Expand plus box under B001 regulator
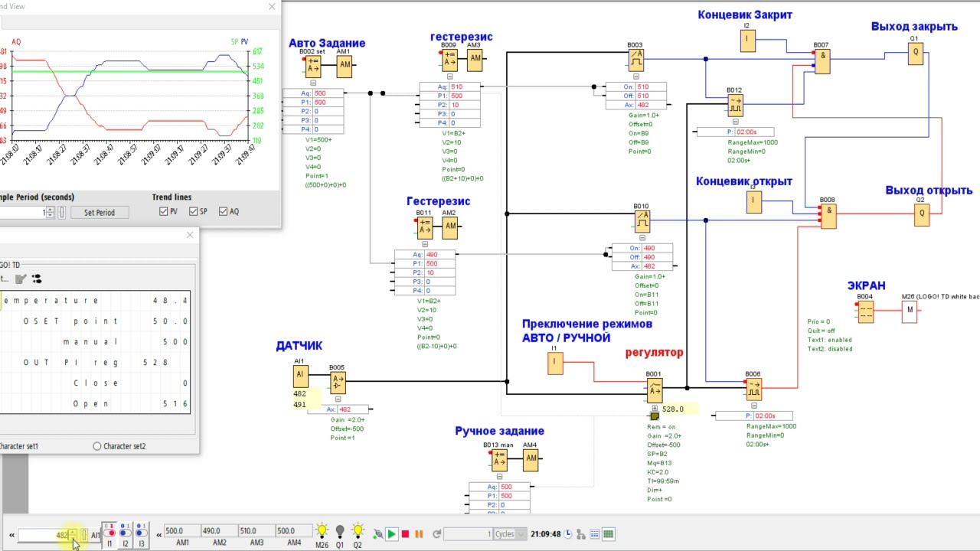 pos(655,409)
